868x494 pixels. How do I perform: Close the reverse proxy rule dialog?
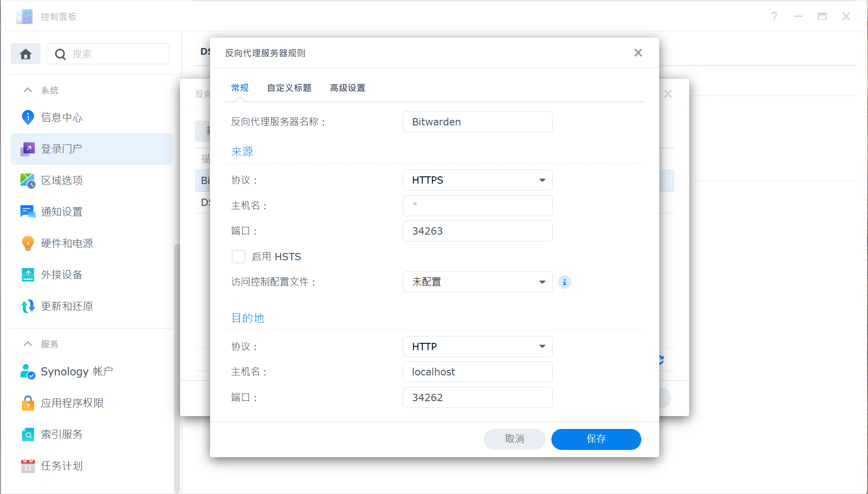(638, 53)
